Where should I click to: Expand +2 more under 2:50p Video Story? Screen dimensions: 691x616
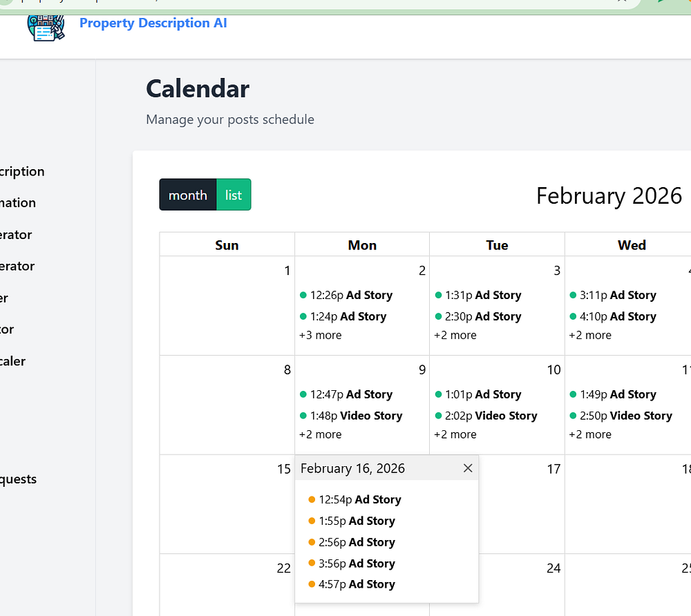(590, 434)
